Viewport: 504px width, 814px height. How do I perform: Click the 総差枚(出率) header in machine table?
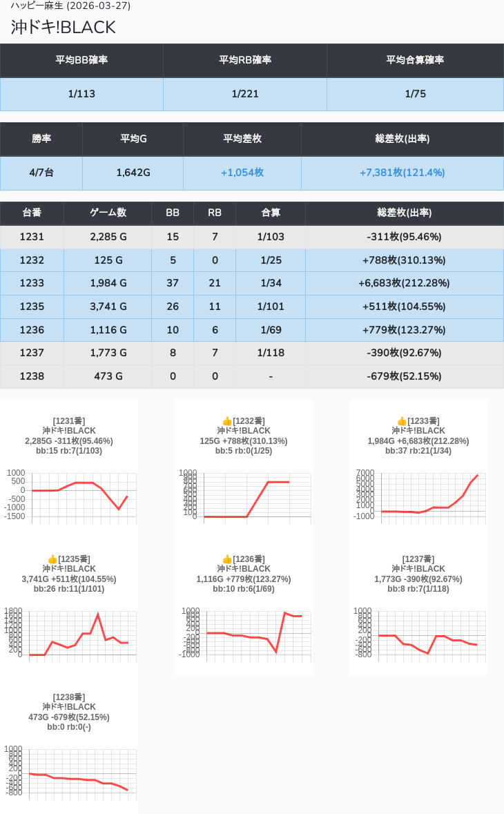pyautogui.click(x=404, y=213)
